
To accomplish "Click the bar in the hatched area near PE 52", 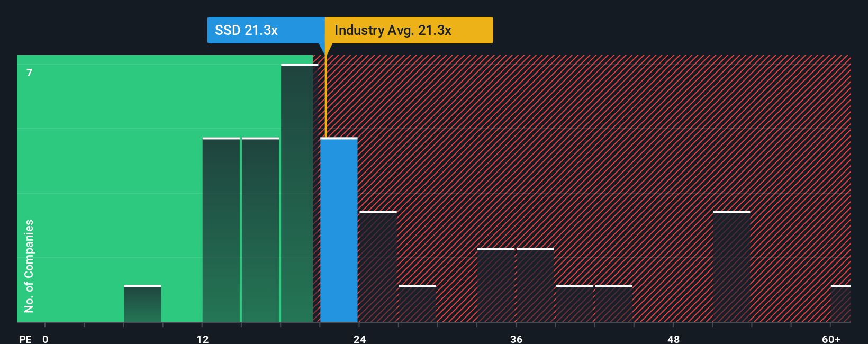I will coord(731,267).
